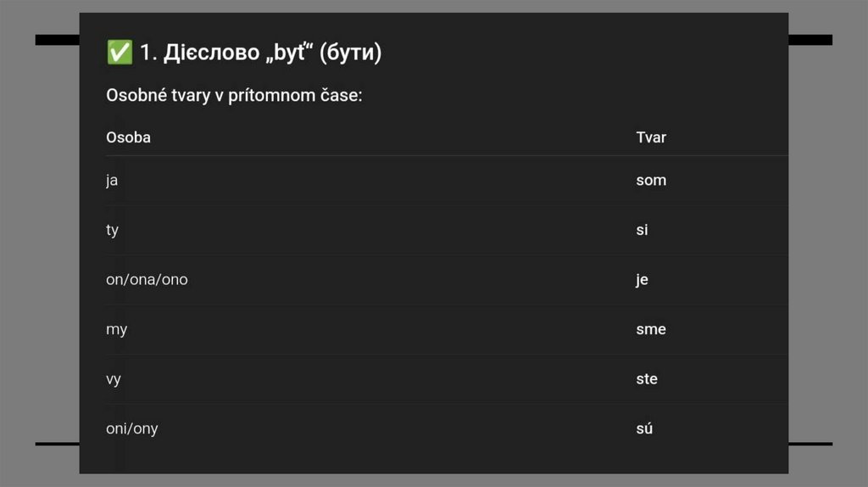Click the "Tvar" column header
Image resolution: width=868 pixels, height=487 pixels.
(651, 137)
